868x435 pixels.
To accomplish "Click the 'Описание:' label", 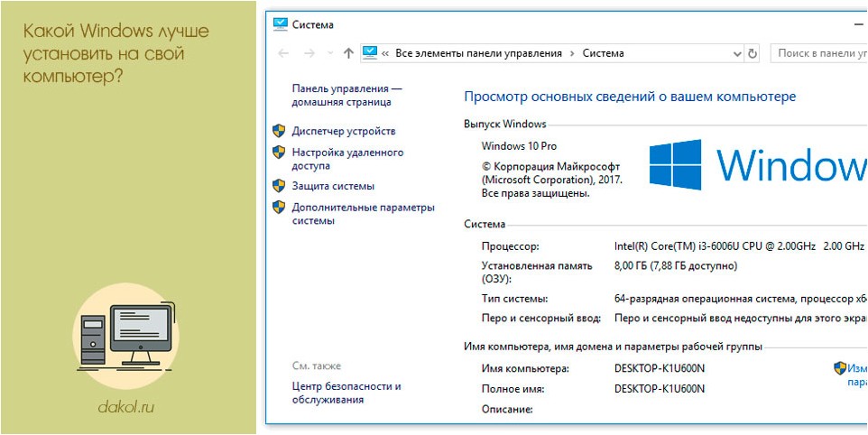I will coord(507,410).
